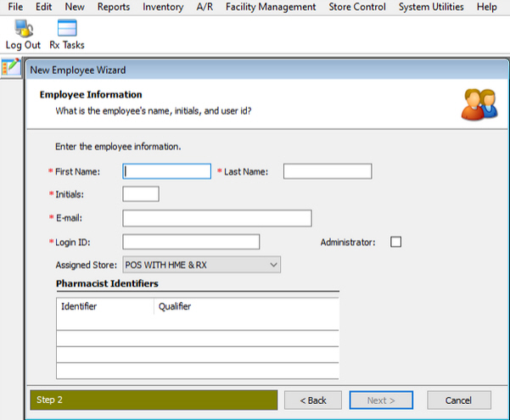Click the Log Out toolbar icon
The width and height of the screenshot is (510, 420).
click(x=23, y=33)
